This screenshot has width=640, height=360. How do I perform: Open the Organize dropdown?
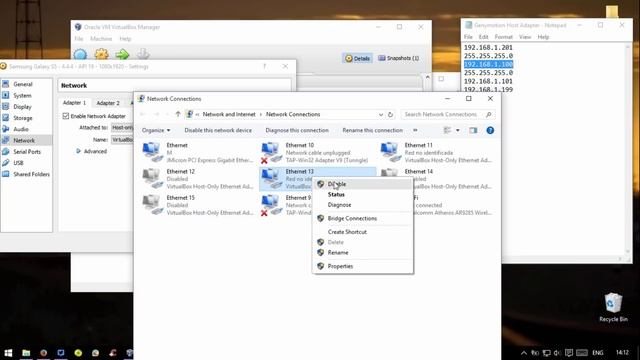point(156,130)
